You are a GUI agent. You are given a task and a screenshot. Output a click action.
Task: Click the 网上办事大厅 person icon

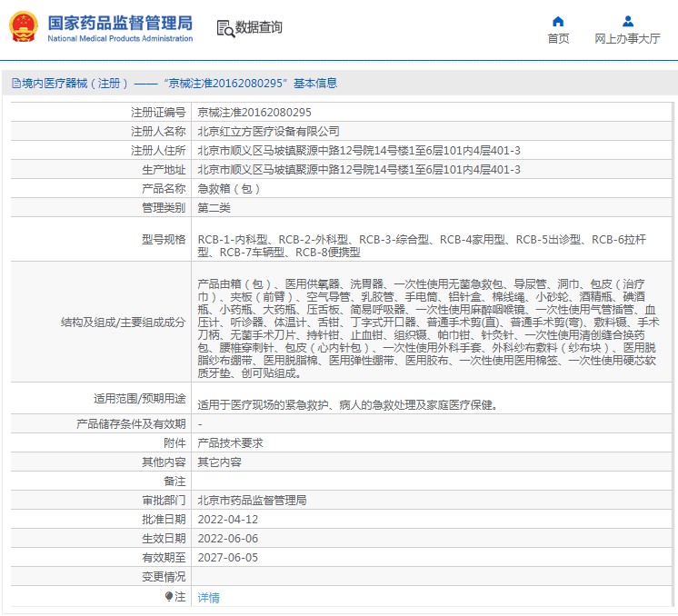pyautogui.click(x=627, y=21)
